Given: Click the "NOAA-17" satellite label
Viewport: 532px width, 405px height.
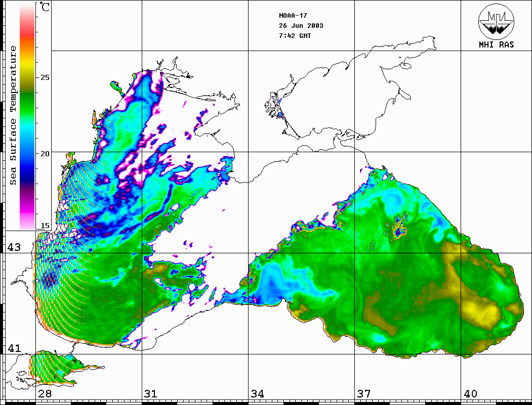Looking at the screenshot, I should [x=293, y=16].
